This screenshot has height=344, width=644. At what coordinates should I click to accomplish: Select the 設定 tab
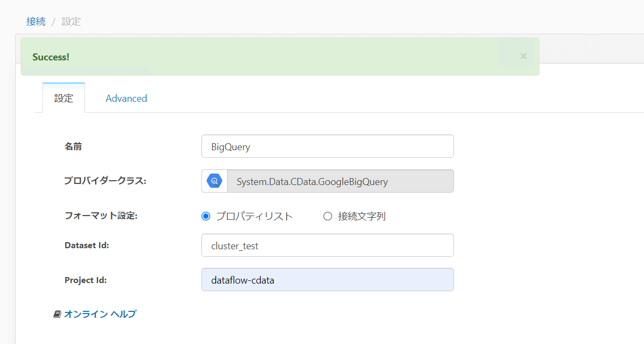[63, 98]
